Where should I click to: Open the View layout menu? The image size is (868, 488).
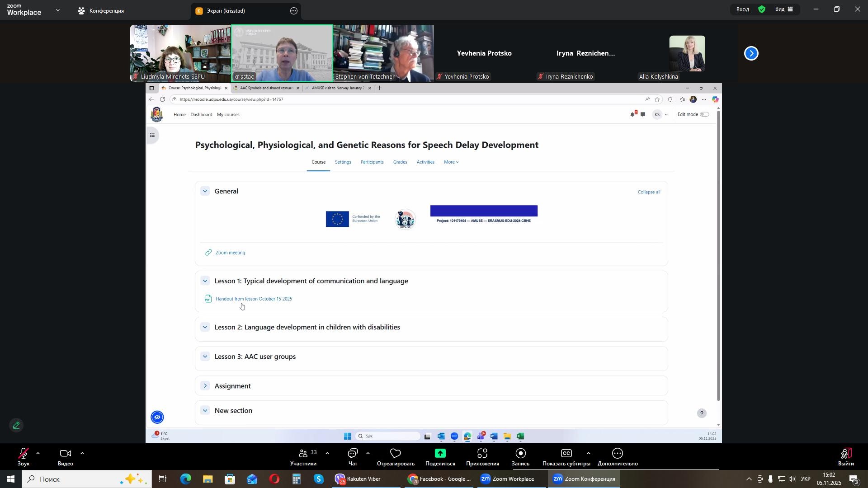785,9
